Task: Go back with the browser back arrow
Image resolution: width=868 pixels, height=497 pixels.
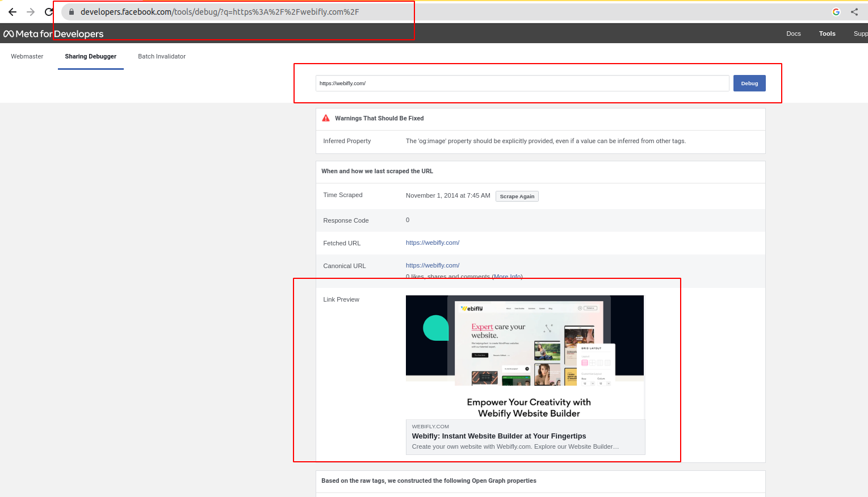Action: 12,12
